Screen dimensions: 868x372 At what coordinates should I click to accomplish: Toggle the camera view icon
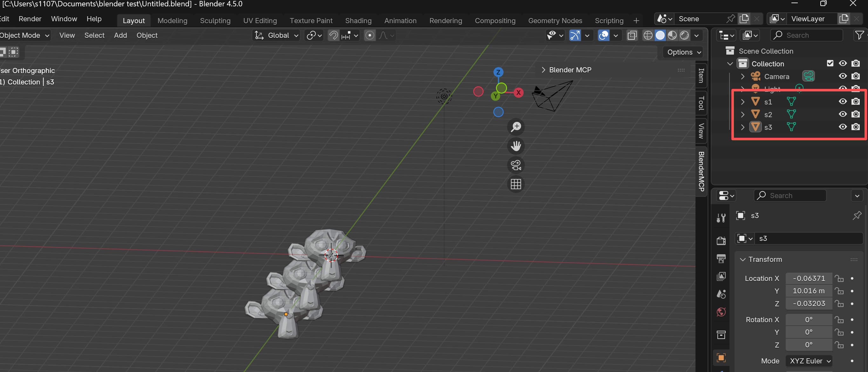coord(516,165)
